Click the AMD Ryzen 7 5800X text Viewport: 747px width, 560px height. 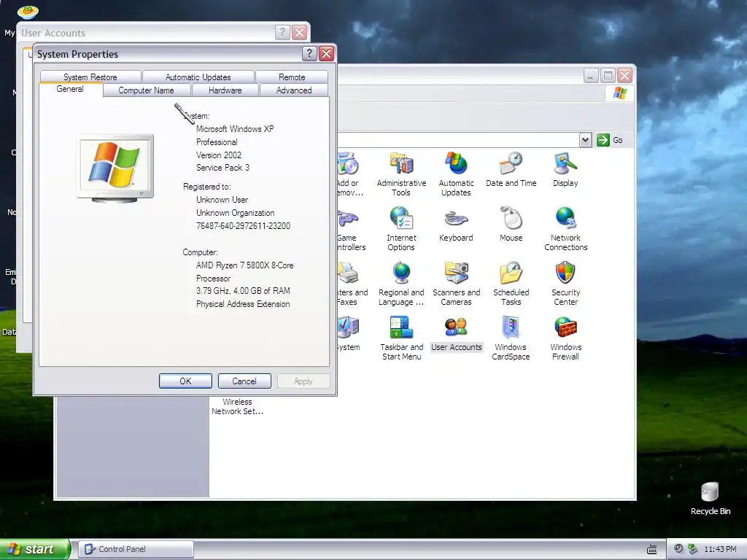[244, 265]
